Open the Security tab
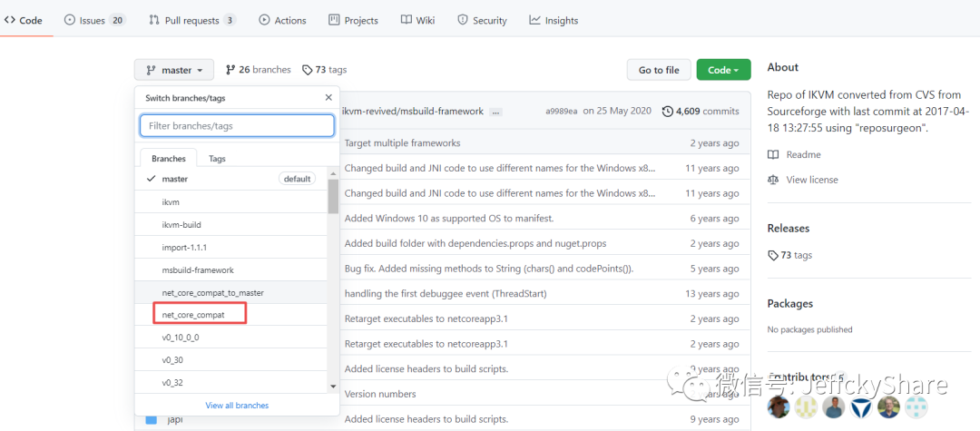Image resolution: width=980 pixels, height=431 pixels. click(482, 21)
